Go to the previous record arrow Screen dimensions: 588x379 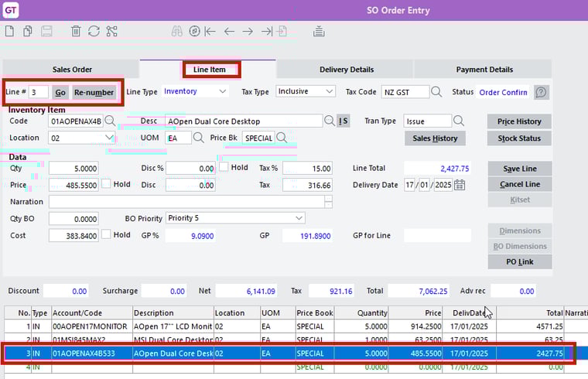pos(229,32)
